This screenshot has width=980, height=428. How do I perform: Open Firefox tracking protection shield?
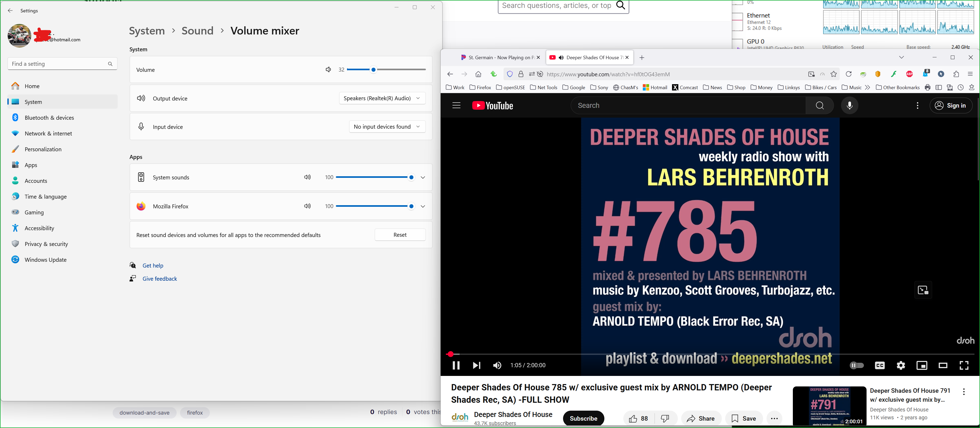tap(510, 74)
